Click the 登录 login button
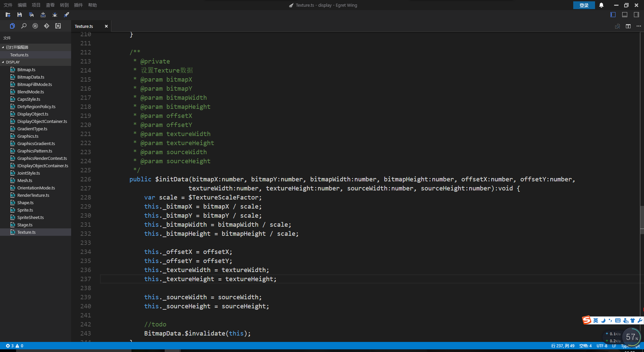The image size is (644, 352). click(x=584, y=5)
